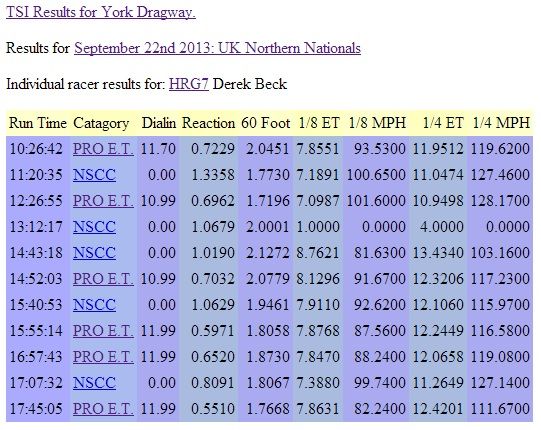Click the HRG7 racer link
The height and width of the screenshot is (430, 541).
pyautogui.click(x=189, y=84)
